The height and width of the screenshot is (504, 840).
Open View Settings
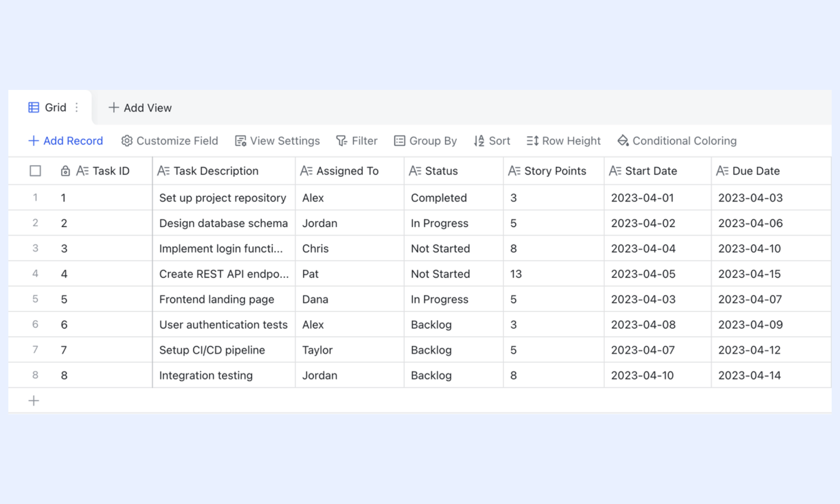pos(277,141)
